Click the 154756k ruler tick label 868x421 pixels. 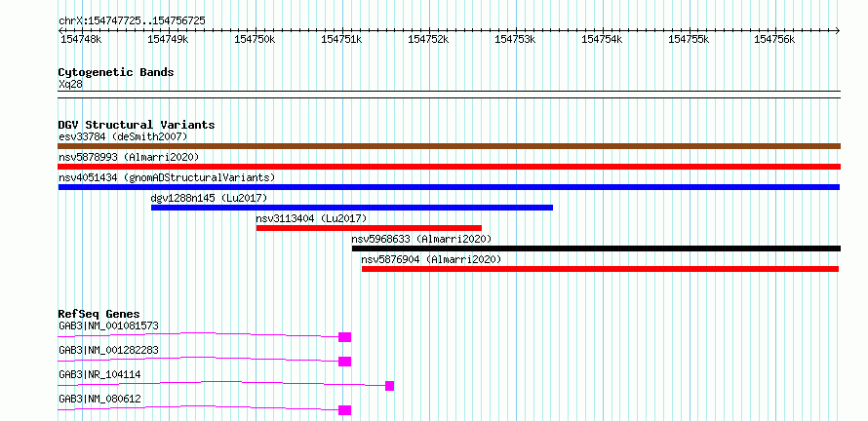[774, 39]
